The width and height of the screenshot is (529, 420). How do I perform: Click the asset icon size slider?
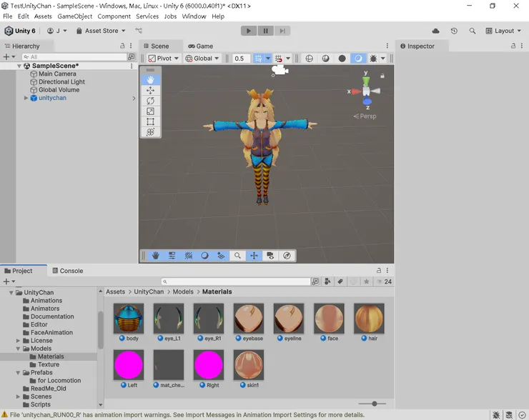tap(374, 404)
